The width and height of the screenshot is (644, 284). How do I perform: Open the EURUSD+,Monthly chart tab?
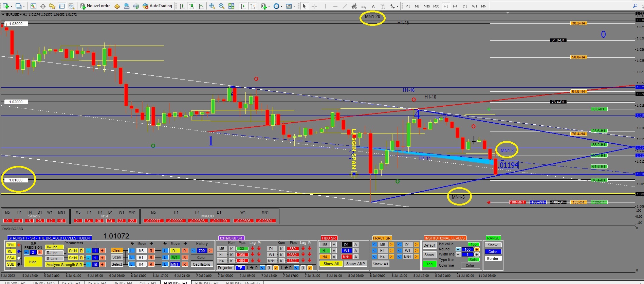[x=243, y=283]
